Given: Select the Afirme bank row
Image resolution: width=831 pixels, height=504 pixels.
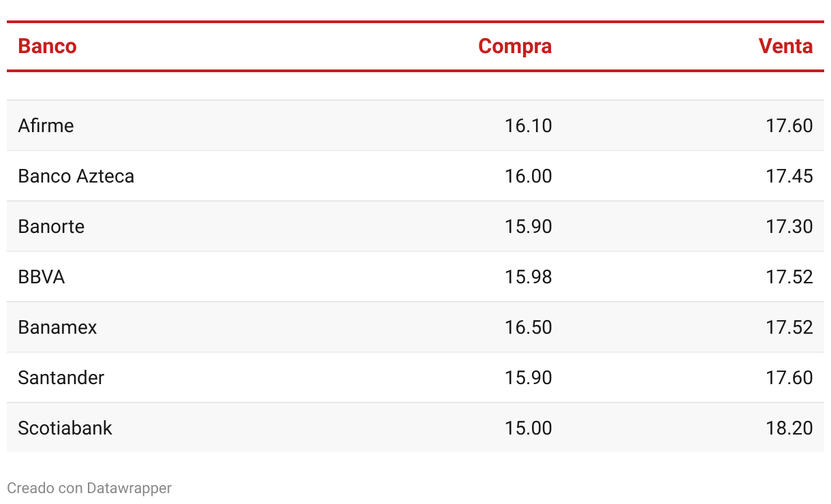Looking at the screenshot, I should pyautogui.click(x=415, y=125).
